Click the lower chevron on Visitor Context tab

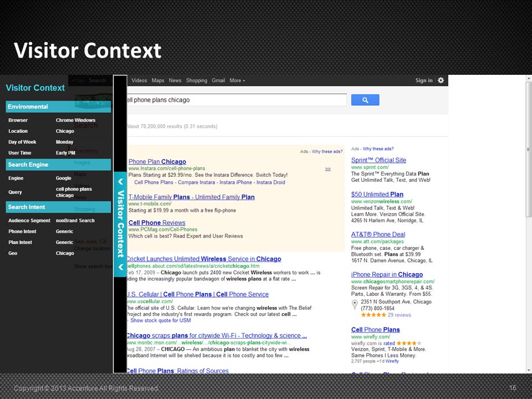click(x=120, y=267)
